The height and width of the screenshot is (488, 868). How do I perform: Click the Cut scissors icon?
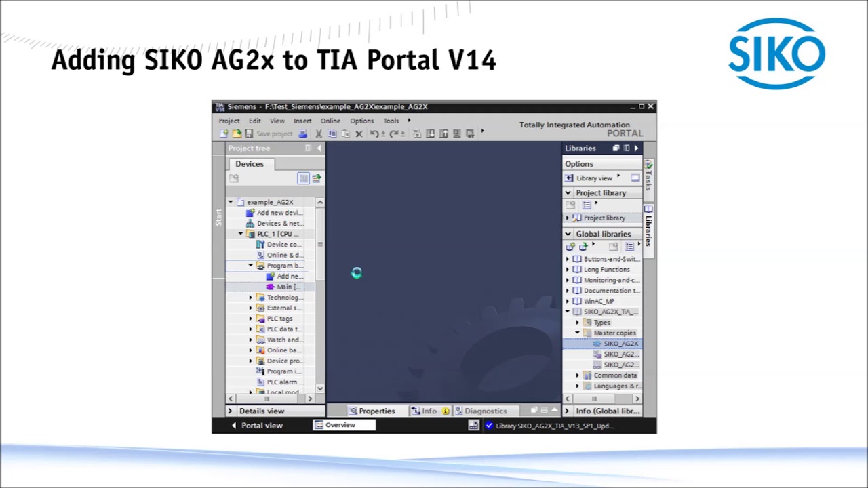tap(319, 134)
